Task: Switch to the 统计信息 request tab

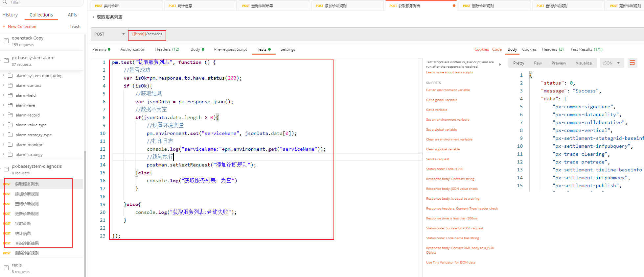Action: click(x=200, y=6)
